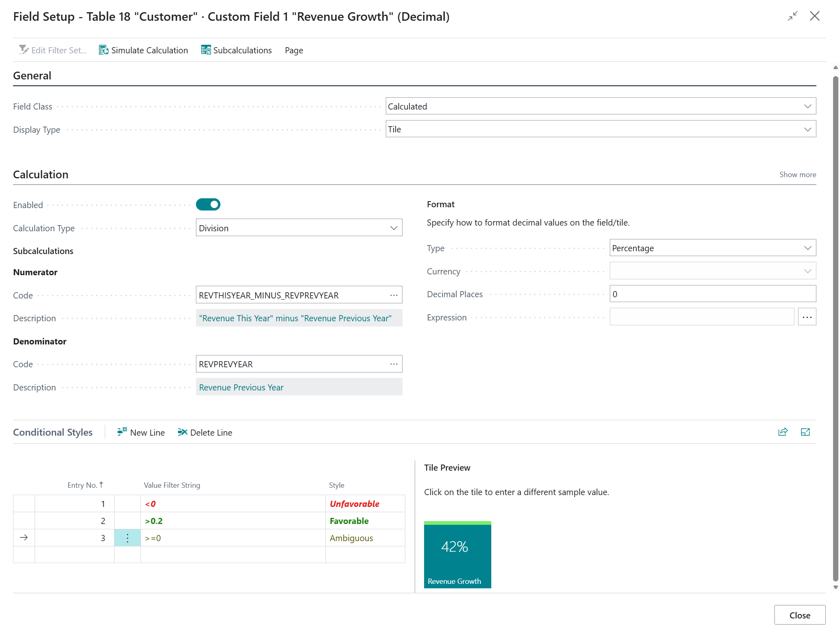
Task: Open row 3 three-dot options menu
Action: coord(128,538)
